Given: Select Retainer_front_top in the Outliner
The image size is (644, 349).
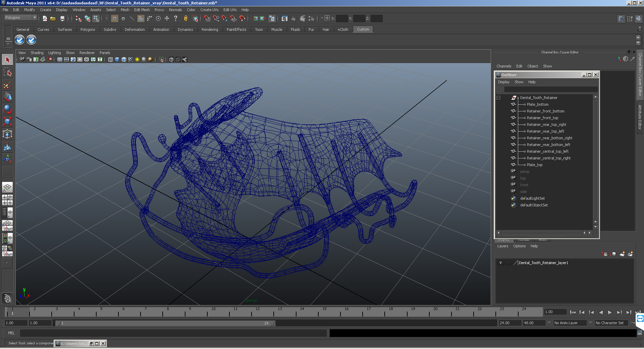Looking at the screenshot, I should [542, 118].
